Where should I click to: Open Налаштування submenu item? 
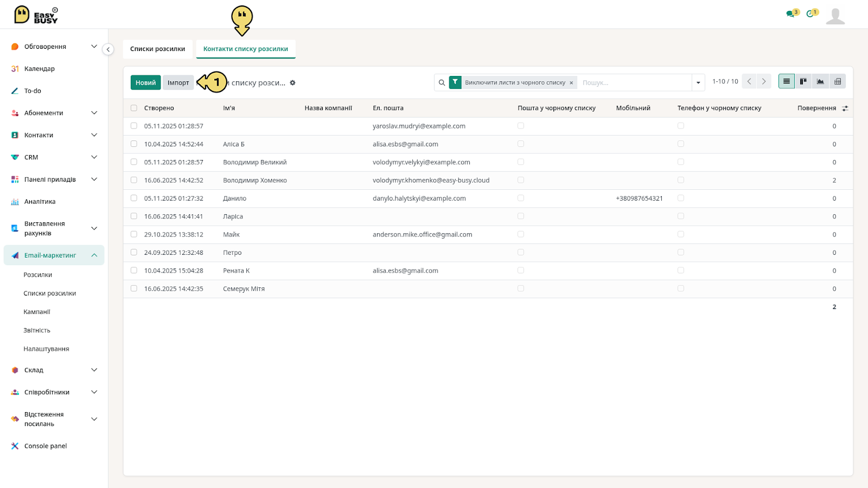tap(46, 349)
